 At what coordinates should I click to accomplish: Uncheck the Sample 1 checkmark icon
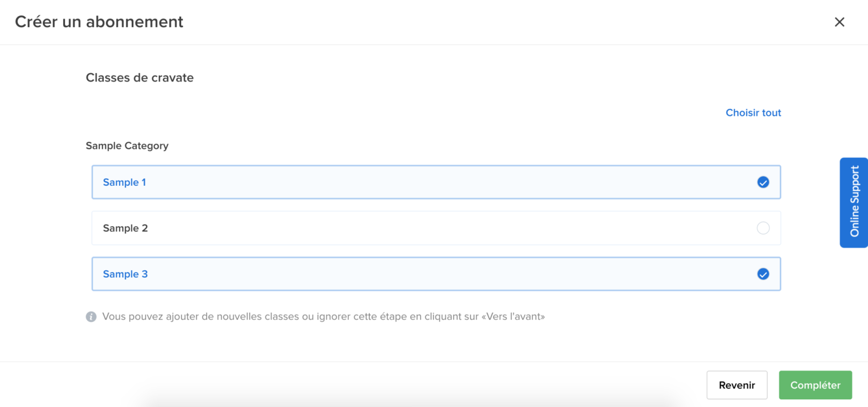coord(763,182)
